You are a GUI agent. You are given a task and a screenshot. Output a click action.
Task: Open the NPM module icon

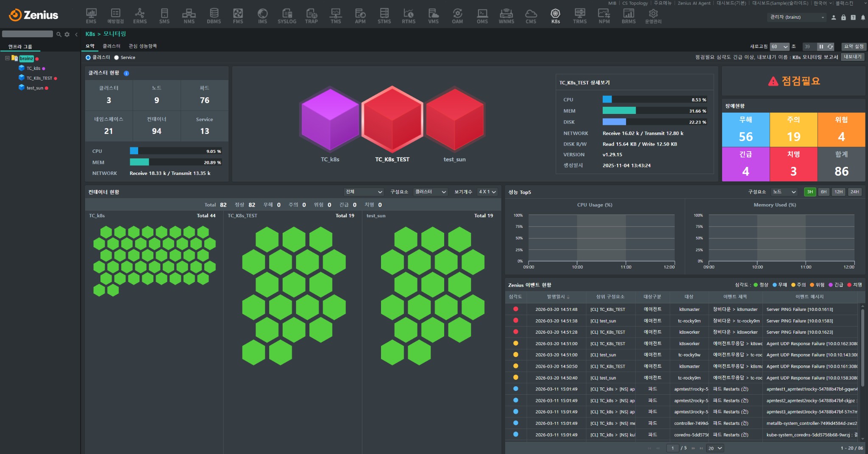pyautogui.click(x=604, y=16)
